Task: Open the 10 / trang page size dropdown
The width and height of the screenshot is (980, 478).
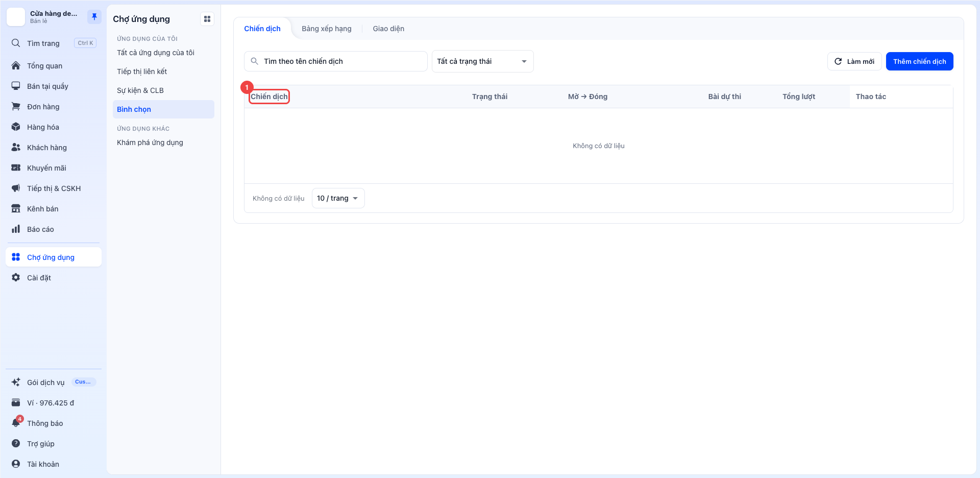Action: pyautogui.click(x=338, y=198)
